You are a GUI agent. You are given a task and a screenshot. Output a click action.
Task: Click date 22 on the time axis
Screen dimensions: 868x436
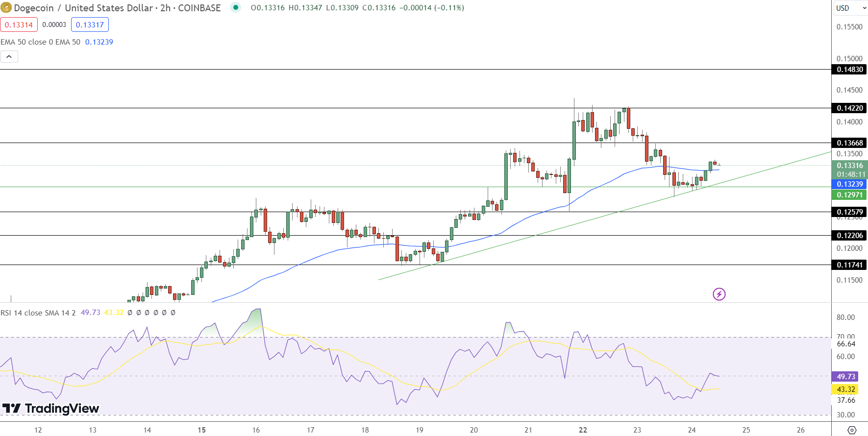(x=583, y=430)
